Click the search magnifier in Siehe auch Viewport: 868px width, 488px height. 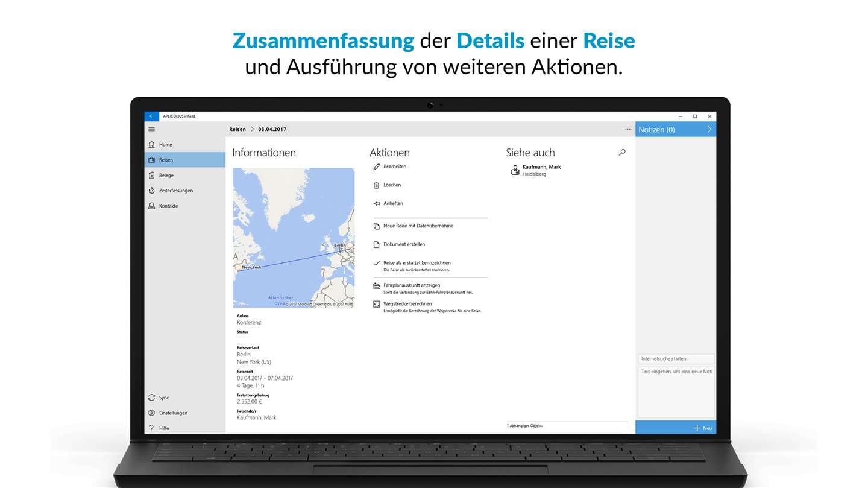click(x=622, y=153)
